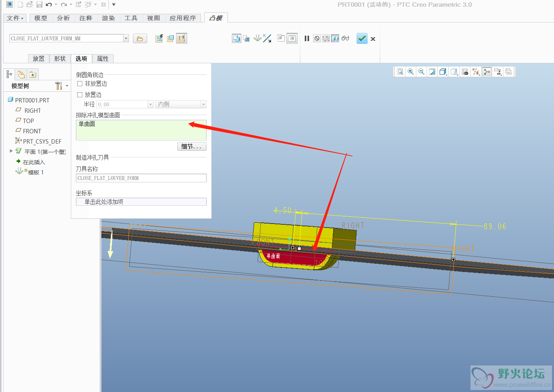Screen dimensions: 554x392
Task: Expand 平面 1 tree node
Action: [11, 151]
